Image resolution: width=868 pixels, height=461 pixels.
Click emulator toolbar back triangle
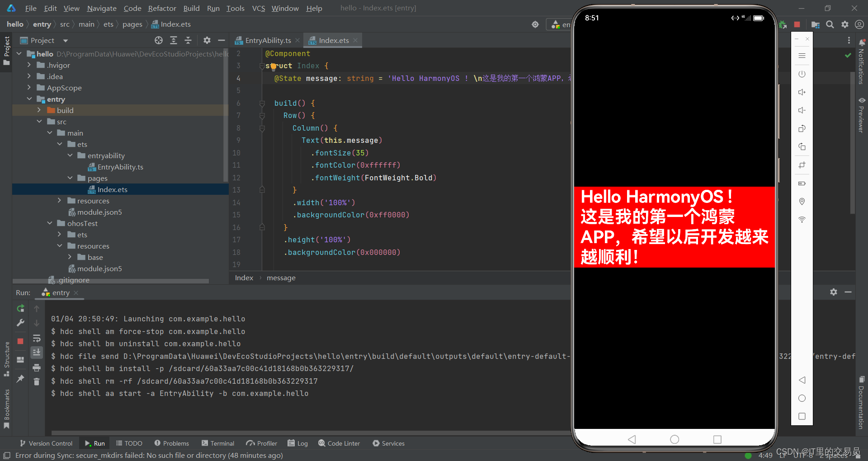pyautogui.click(x=802, y=380)
